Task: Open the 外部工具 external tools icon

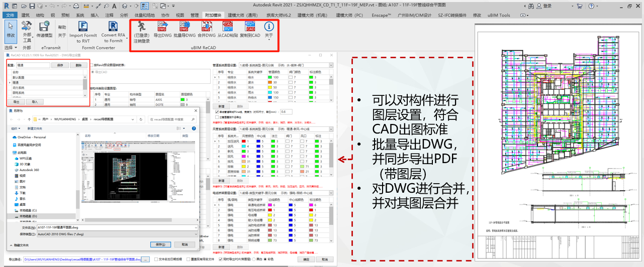Action: click(x=27, y=25)
